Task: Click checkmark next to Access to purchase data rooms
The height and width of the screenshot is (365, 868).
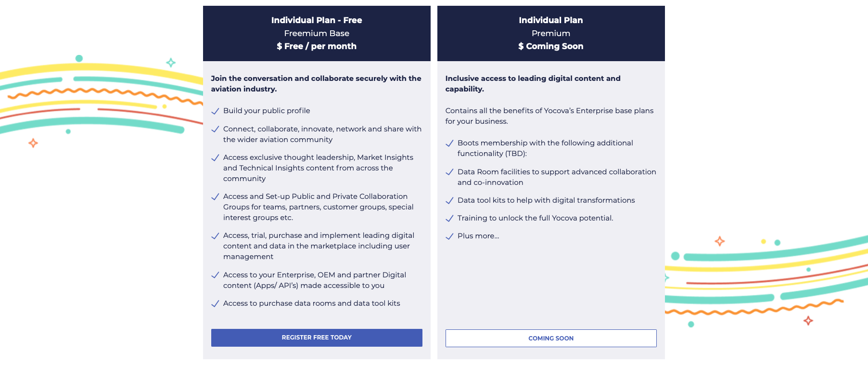Action: click(x=215, y=304)
